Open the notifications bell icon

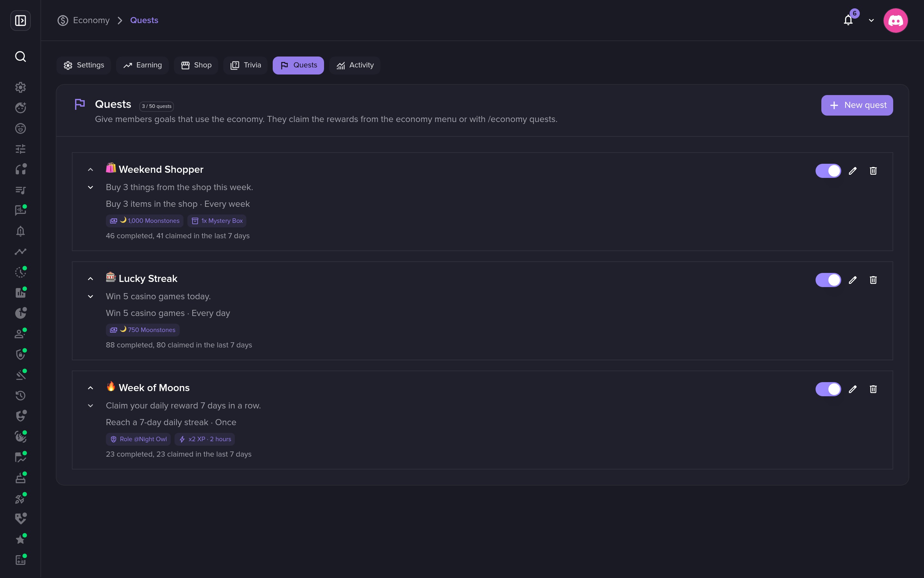pos(848,20)
